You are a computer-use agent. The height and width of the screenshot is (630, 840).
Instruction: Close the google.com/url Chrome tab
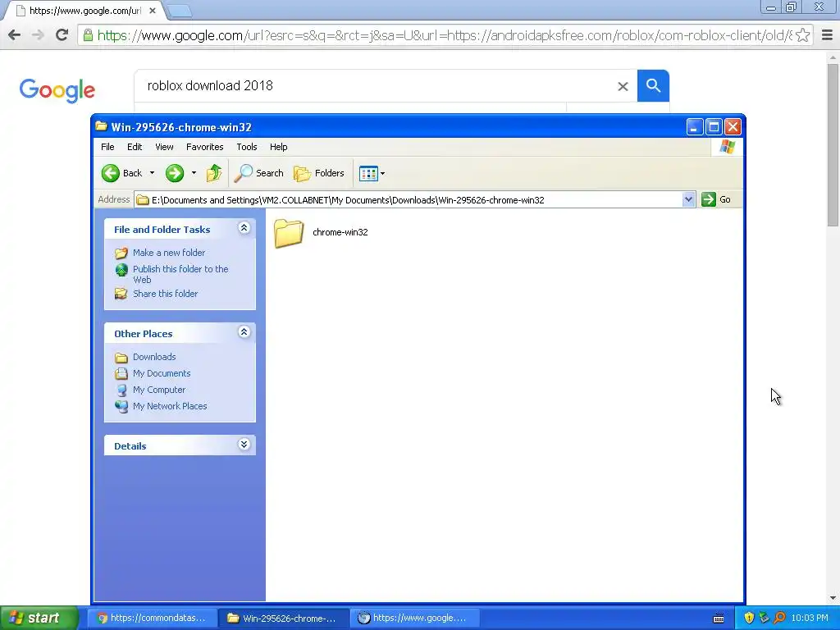tap(152, 10)
